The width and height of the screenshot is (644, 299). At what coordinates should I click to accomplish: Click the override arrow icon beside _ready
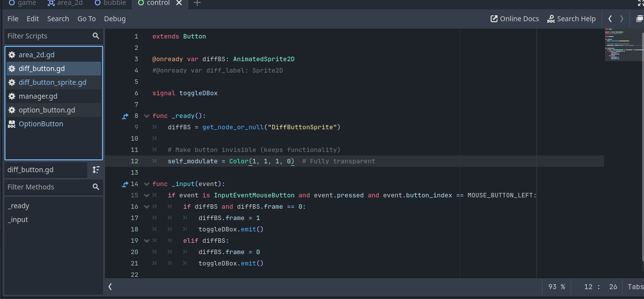(x=125, y=116)
